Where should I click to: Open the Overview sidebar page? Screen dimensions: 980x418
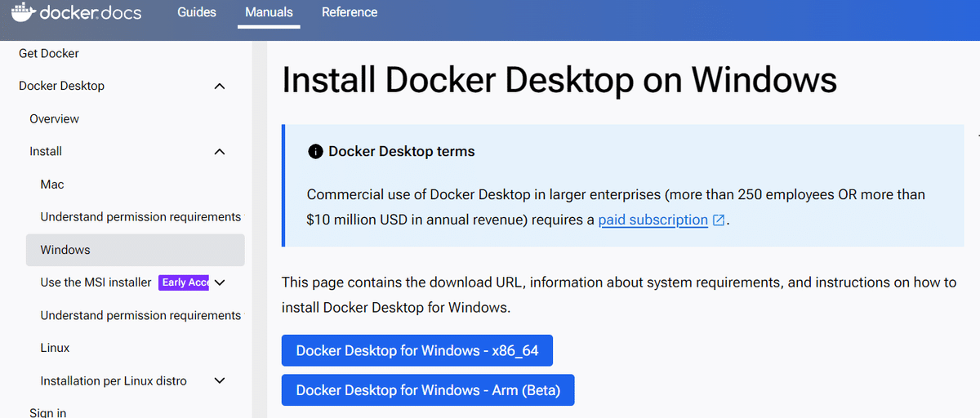pos(55,118)
